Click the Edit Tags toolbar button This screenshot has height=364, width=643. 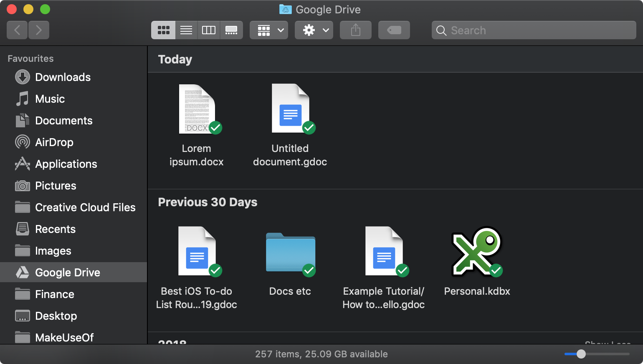(x=394, y=30)
